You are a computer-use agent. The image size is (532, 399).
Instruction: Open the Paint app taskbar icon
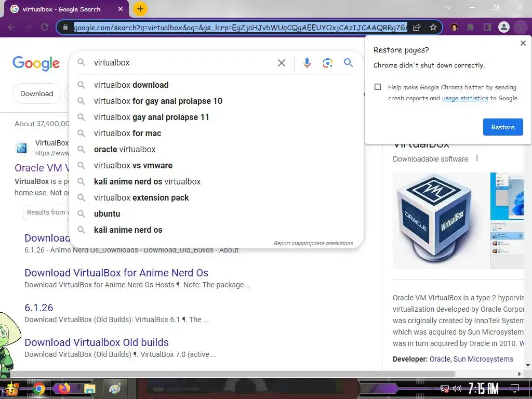pos(115,389)
